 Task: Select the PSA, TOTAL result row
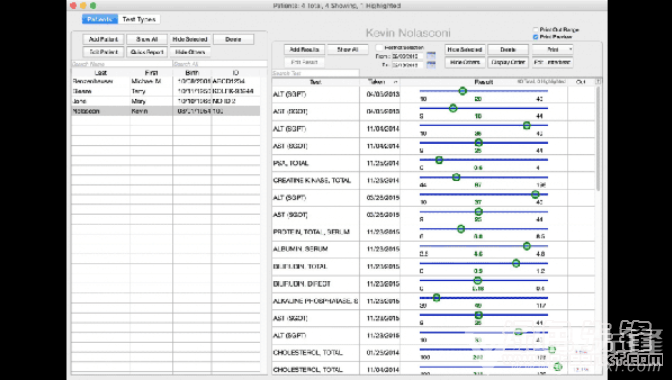coord(433,163)
